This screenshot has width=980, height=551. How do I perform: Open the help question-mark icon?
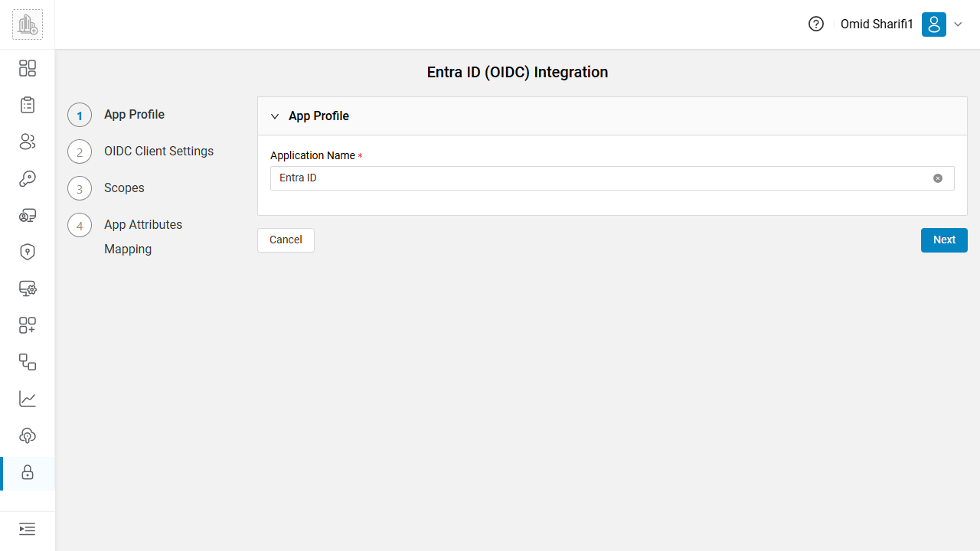click(x=816, y=24)
